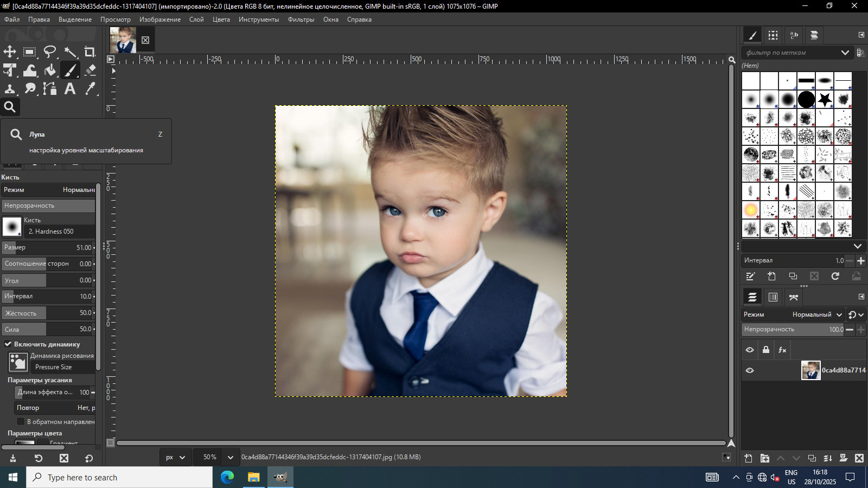868x488 pixels.
Task: Pick the Bucket Fill tool
Action: pos(50,70)
